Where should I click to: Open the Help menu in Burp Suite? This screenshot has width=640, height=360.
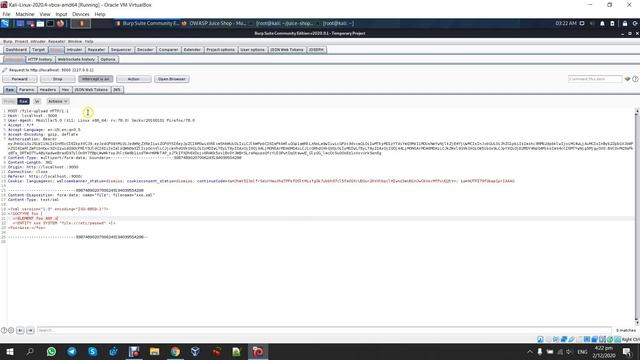[x=89, y=41]
